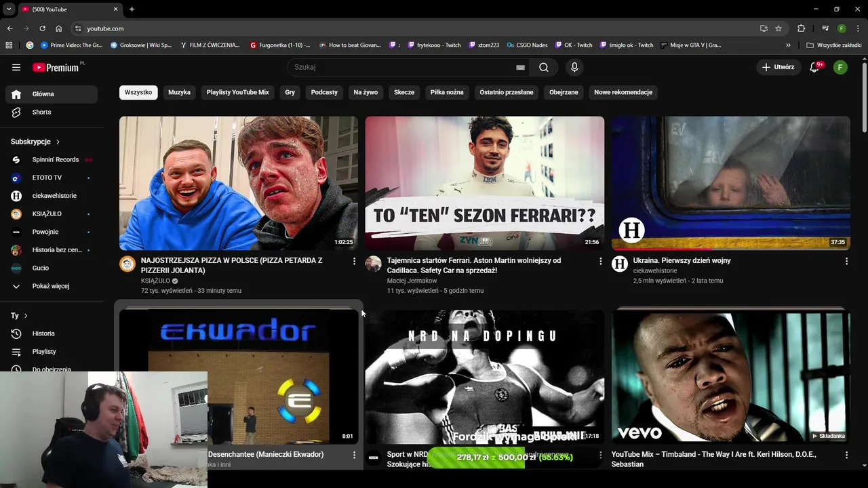This screenshot has height=488, width=868.
Task: Open more options for Timbaland mix
Action: [846, 455]
